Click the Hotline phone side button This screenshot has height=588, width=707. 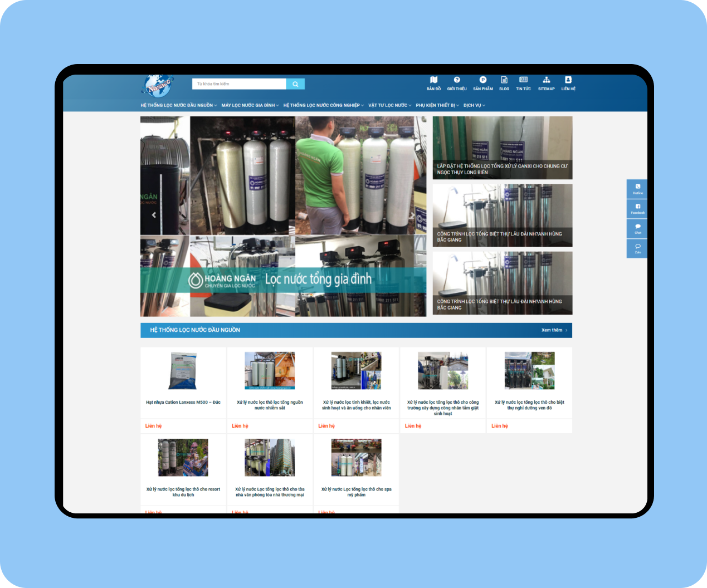pos(637,189)
